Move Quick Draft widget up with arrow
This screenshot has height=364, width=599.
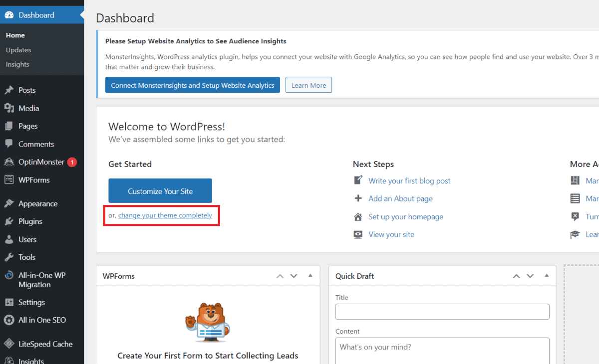pos(516,276)
